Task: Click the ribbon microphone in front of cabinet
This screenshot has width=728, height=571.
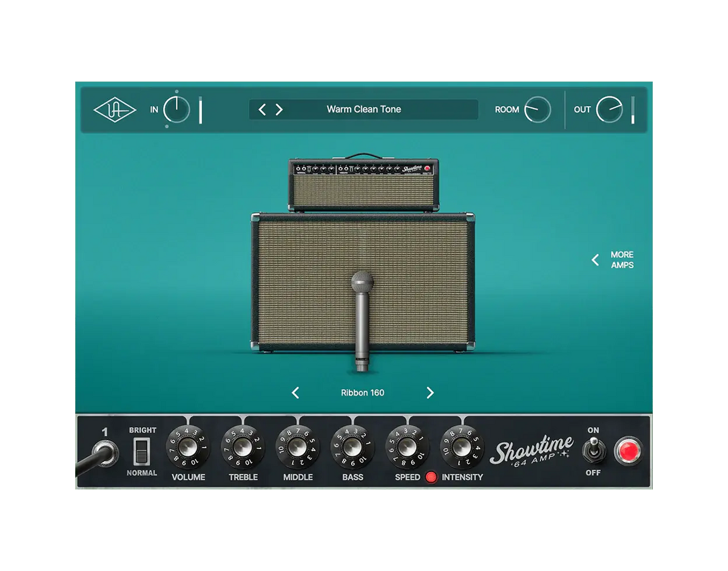Action: (363, 315)
